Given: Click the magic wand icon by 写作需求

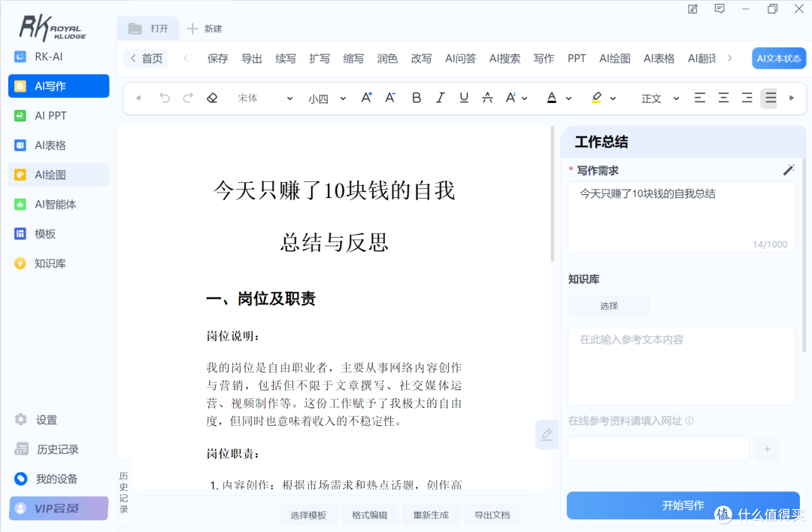Looking at the screenshot, I should coord(789,170).
